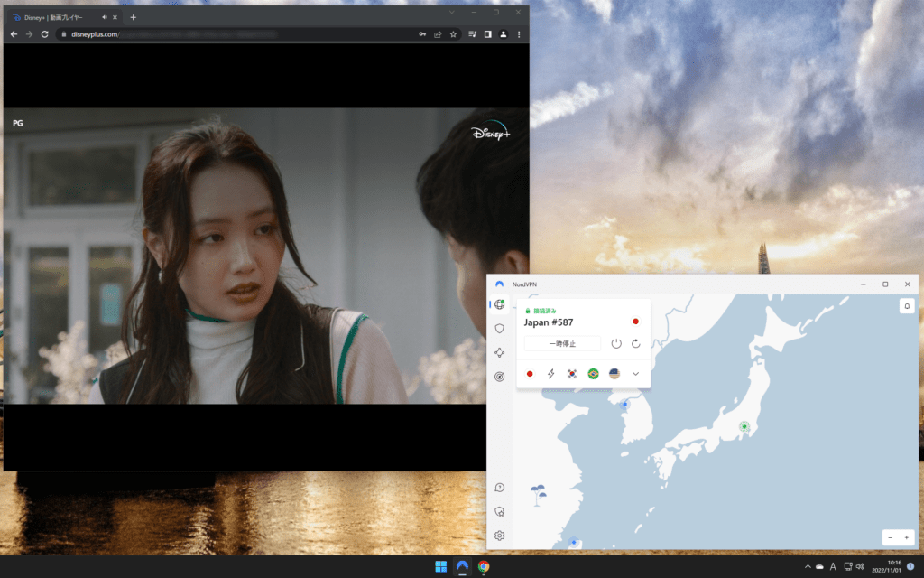924x578 pixels.
Task: Open Chrome's tab search chevron
Action: 452,12
